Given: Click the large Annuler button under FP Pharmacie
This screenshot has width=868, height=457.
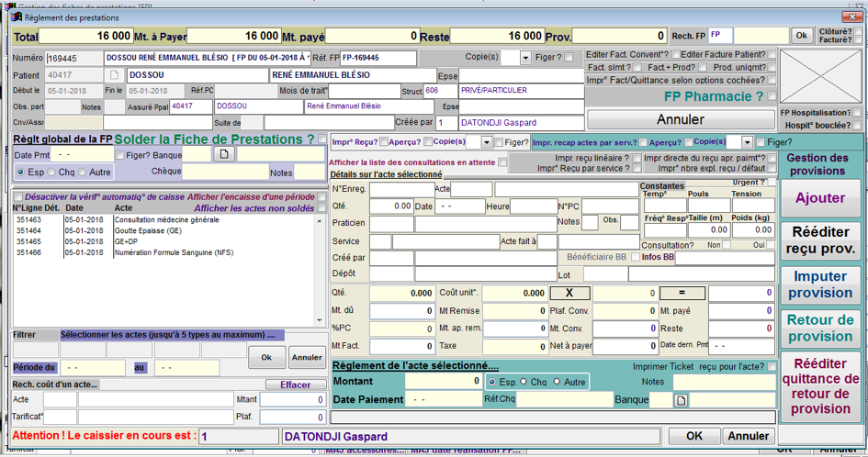Looking at the screenshot, I should pyautogui.click(x=680, y=119).
